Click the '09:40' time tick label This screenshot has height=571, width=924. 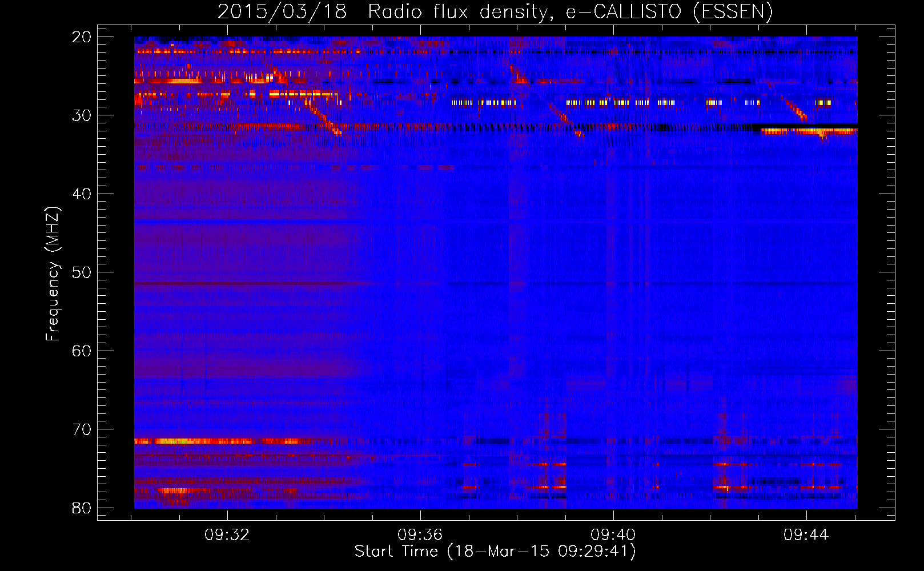click(613, 535)
